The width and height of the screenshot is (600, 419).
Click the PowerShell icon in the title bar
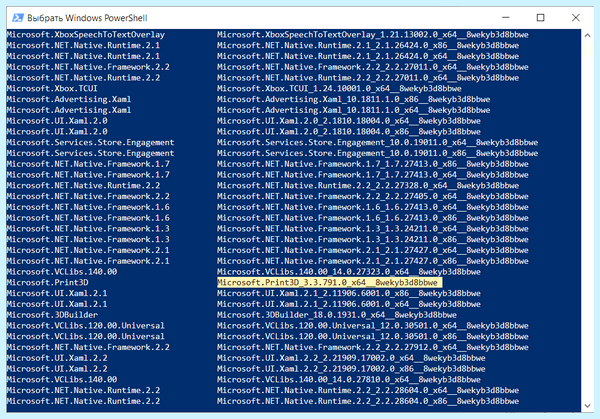[18, 18]
